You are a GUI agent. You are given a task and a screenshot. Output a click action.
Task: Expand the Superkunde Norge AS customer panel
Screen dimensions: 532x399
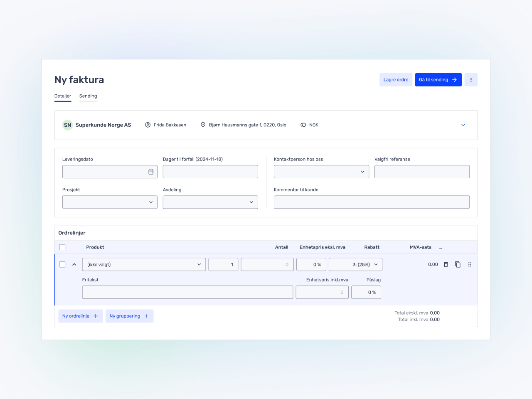(463, 125)
